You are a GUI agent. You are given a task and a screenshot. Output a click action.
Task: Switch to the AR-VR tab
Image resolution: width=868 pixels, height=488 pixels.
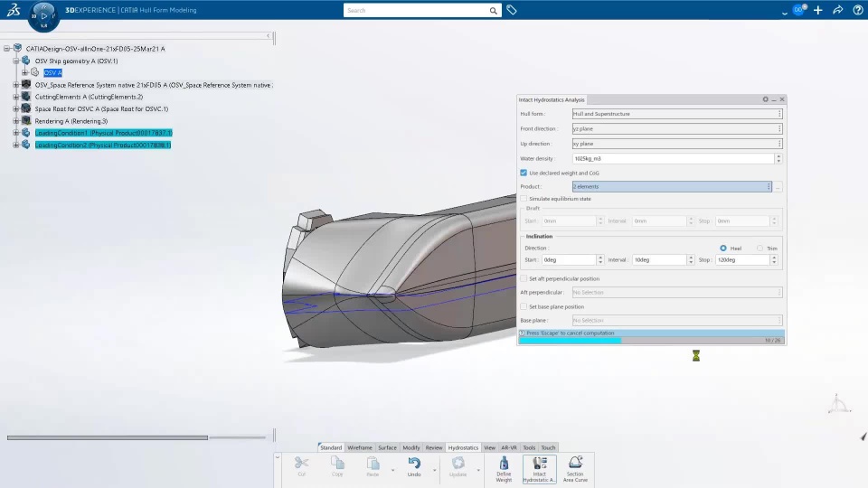click(509, 447)
